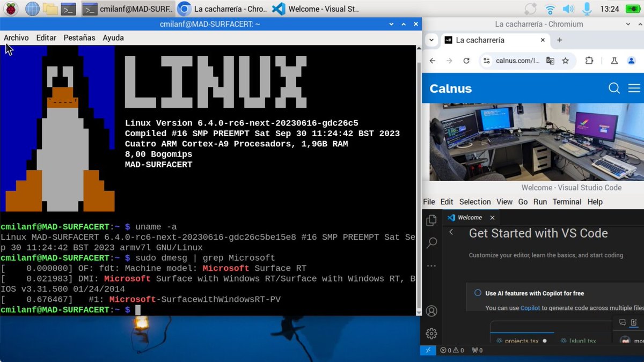Open VS Code Edit menu

point(447,202)
